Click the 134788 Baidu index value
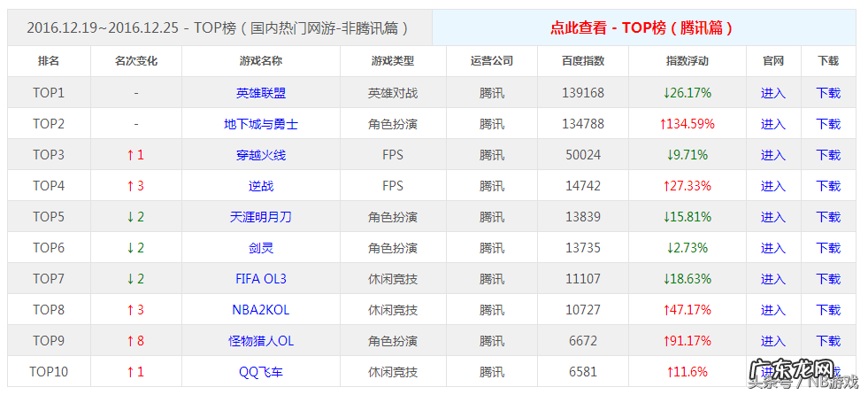 (583, 124)
